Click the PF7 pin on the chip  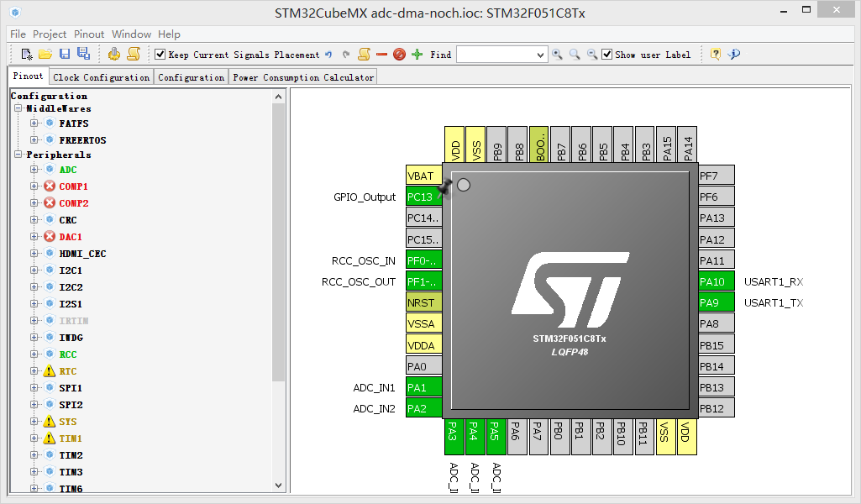pos(716,176)
